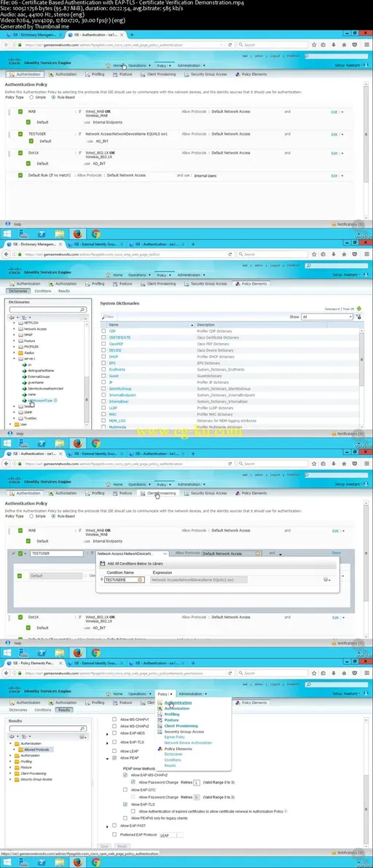Viewport: 373px width, 868px height.
Task: Open the MDM_LOG dictionary link
Action: (x=118, y=421)
